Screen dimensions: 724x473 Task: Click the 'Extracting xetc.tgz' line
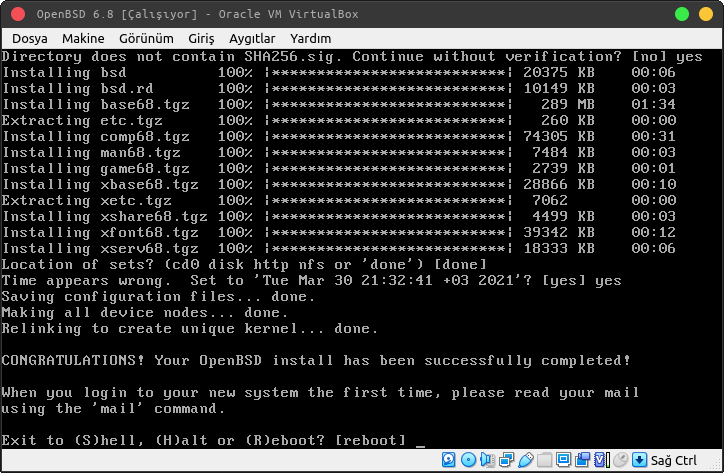338,200
